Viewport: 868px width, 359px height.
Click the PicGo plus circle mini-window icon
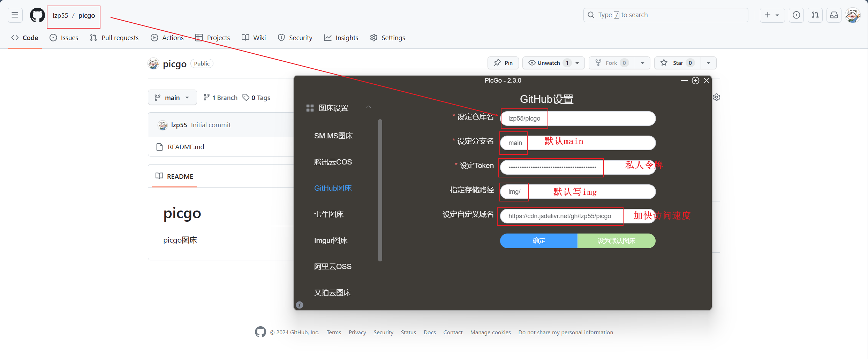point(695,81)
